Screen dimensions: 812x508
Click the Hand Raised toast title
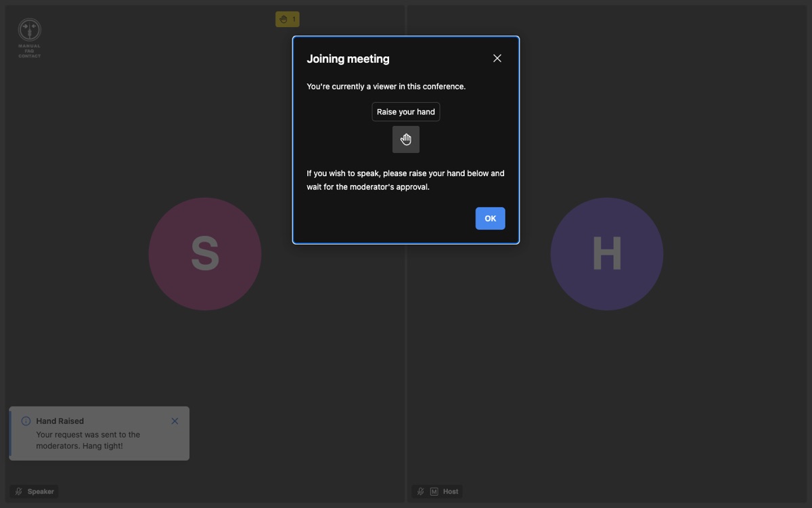point(60,421)
